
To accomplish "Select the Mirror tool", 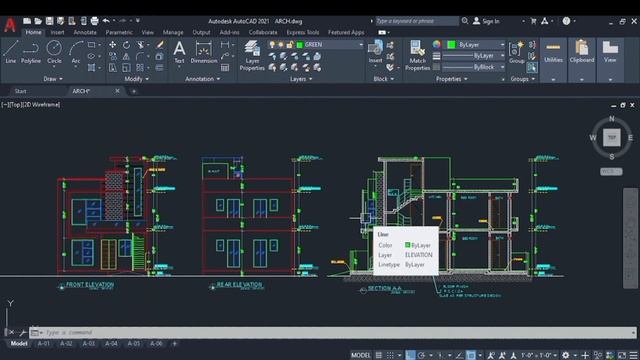I will [x=127, y=56].
